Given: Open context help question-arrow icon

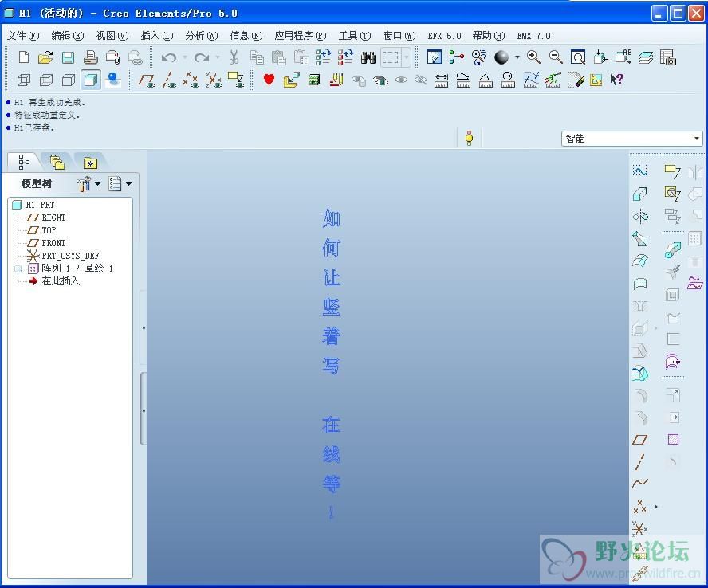Looking at the screenshot, I should coord(617,80).
